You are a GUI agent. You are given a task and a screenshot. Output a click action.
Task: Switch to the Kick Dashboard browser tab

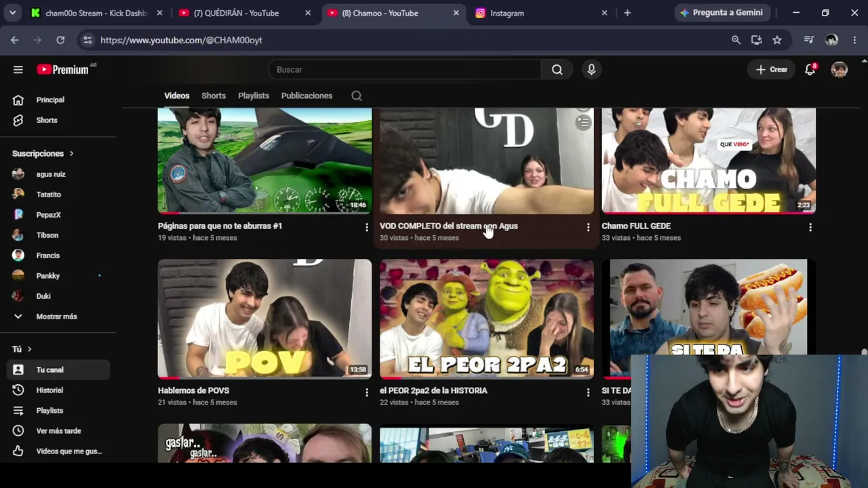pos(96,13)
